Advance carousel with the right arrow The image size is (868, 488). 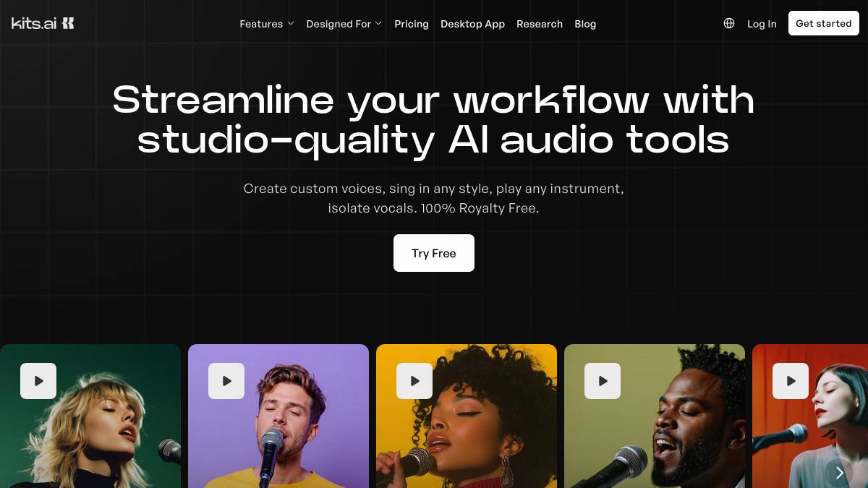point(839,473)
